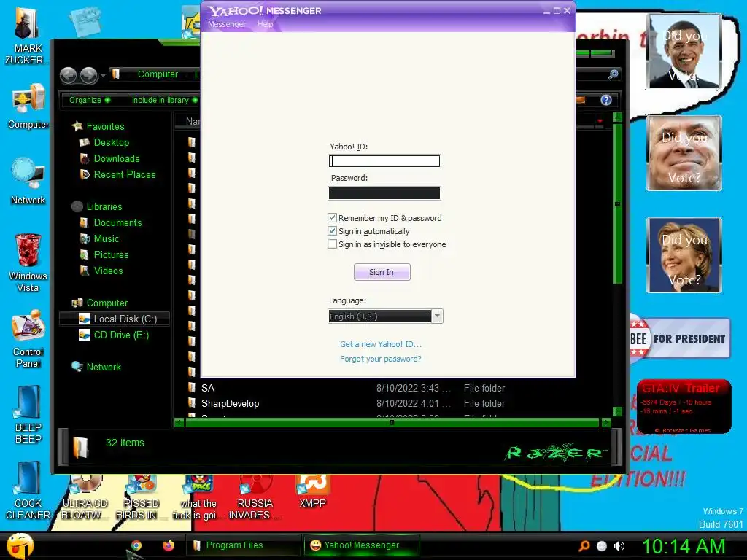
Task: Open the Organize dropdown in Explorer
Action: coord(89,100)
